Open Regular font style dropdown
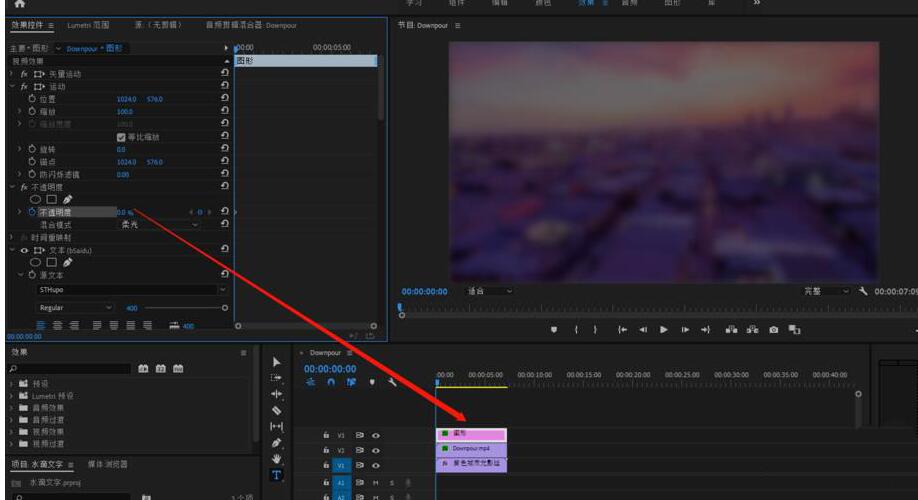 [74, 307]
